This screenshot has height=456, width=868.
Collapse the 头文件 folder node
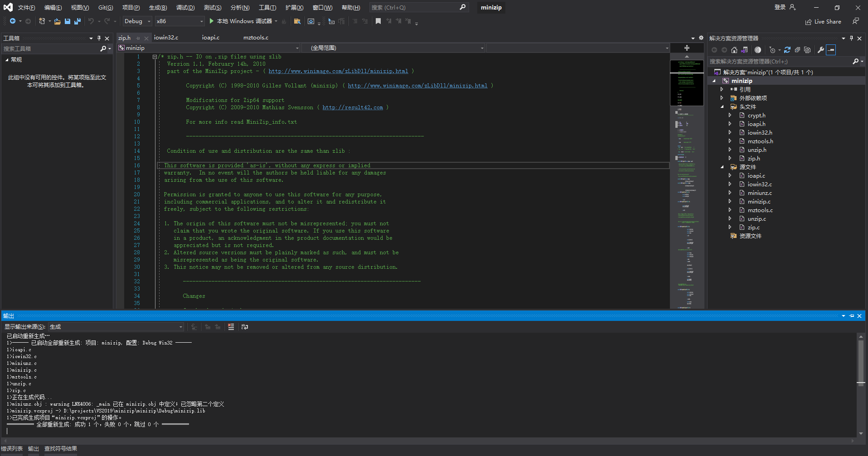pyautogui.click(x=722, y=107)
